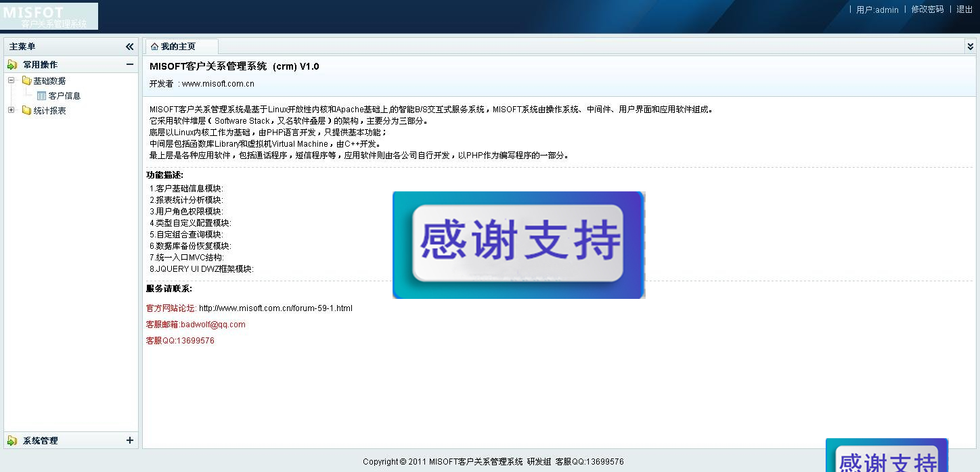The width and height of the screenshot is (980, 472).
Task: Click the line starting 底层以Linux内核工作为基础
Action: [x=268, y=133]
